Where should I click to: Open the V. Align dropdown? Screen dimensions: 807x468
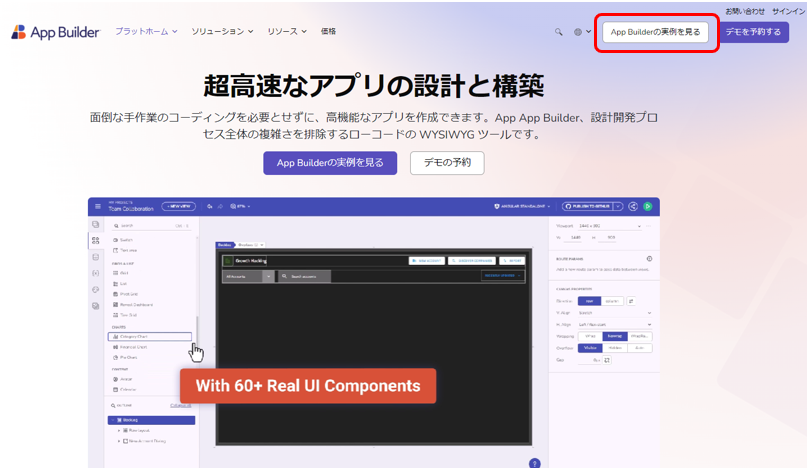[615, 313]
